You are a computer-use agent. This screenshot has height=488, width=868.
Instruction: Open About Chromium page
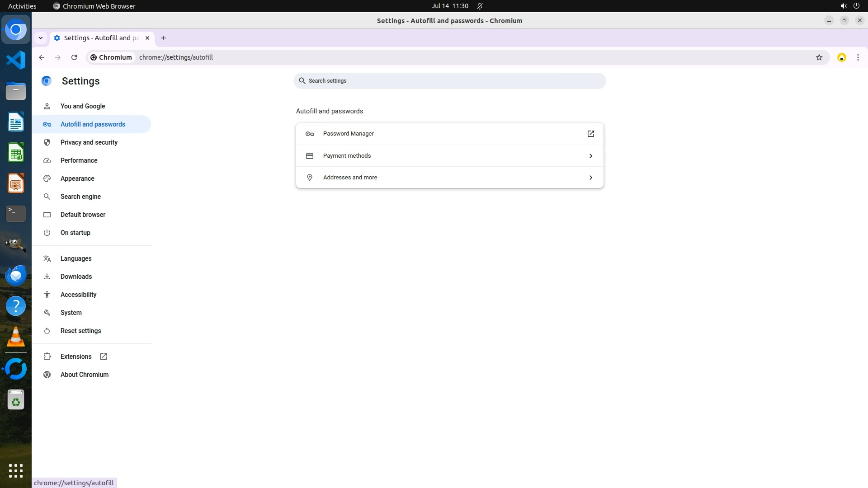coord(85,375)
